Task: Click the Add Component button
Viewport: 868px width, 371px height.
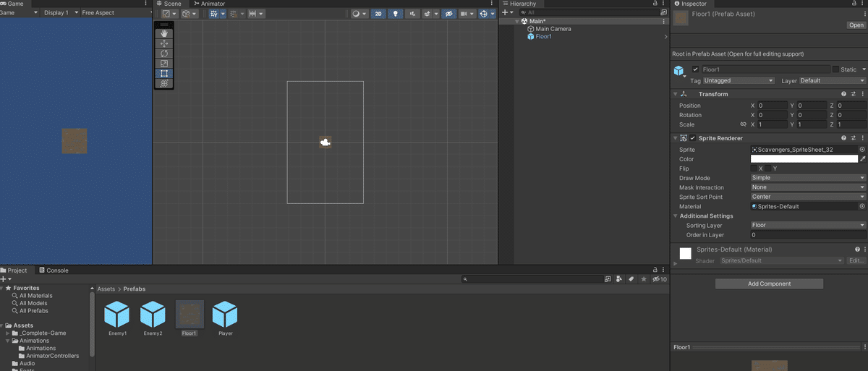Action: coord(769,284)
